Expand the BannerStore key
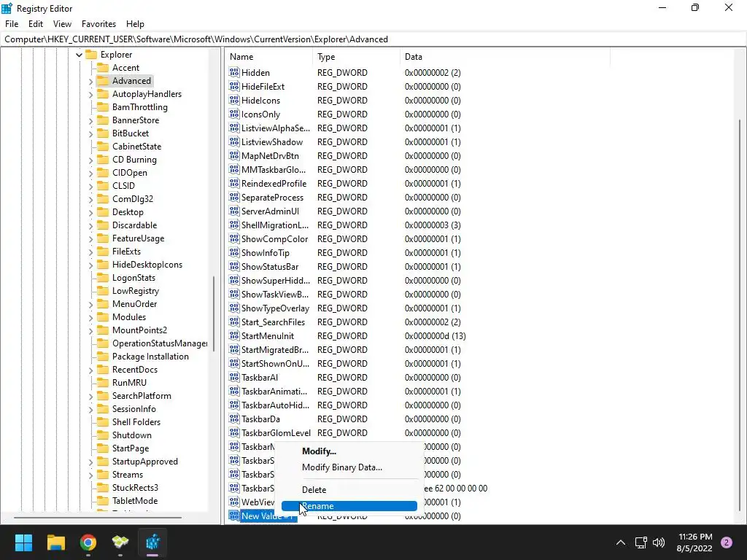 point(90,120)
